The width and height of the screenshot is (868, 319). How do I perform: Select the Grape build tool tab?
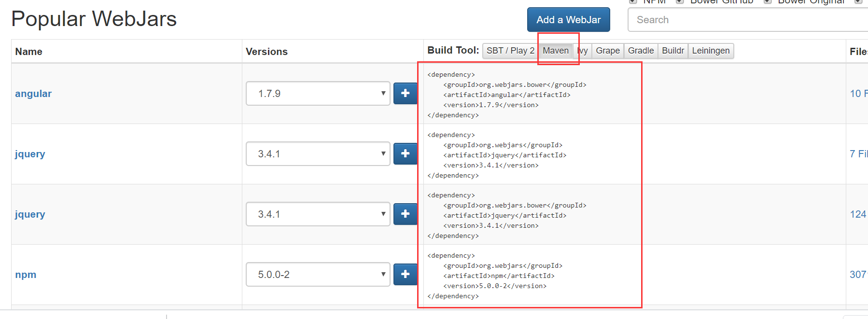(607, 51)
